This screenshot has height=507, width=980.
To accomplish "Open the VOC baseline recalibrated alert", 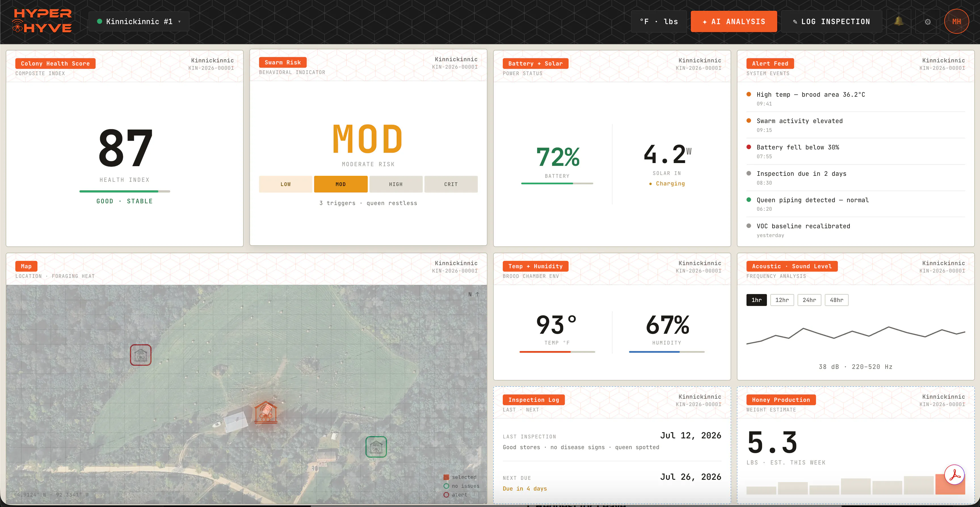I will pyautogui.click(x=856, y=230).
